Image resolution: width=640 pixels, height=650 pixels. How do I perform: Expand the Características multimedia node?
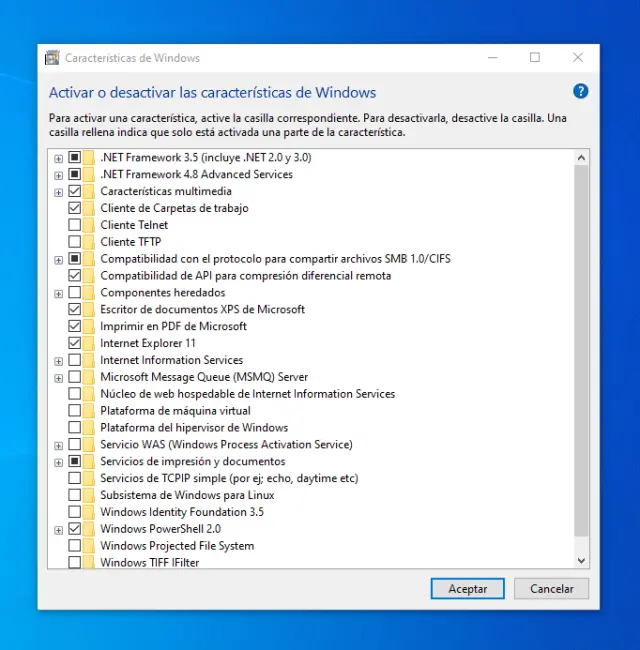(x=59, y=192)
